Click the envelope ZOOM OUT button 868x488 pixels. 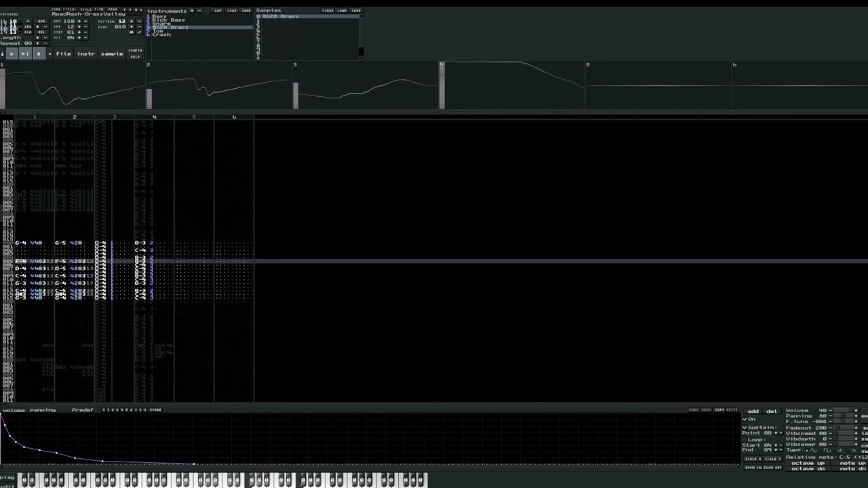point(772,468)
